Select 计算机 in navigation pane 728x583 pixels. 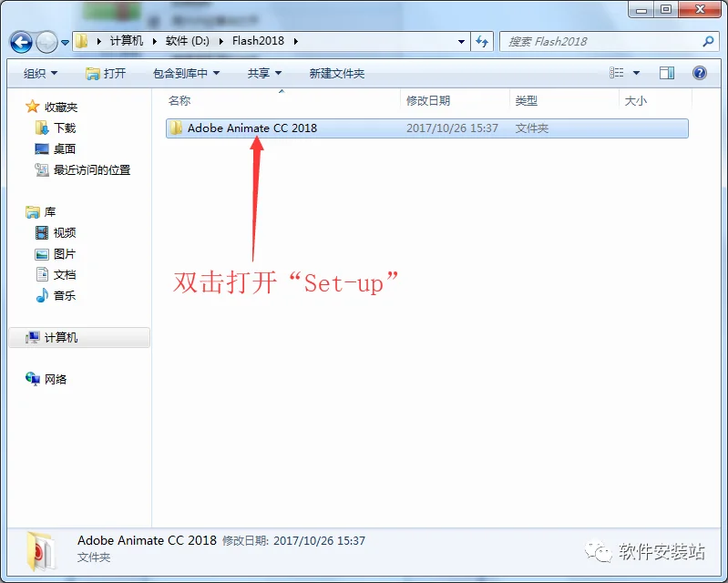61,337
